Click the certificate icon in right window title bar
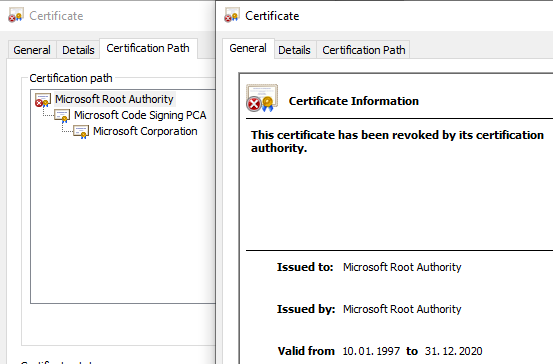 coord(232,15)
